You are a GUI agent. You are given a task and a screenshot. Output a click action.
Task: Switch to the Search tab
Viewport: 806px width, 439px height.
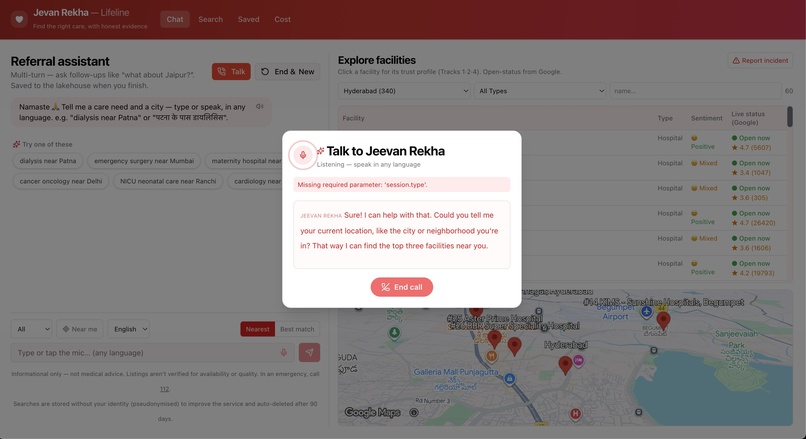(x=211, y=20)
